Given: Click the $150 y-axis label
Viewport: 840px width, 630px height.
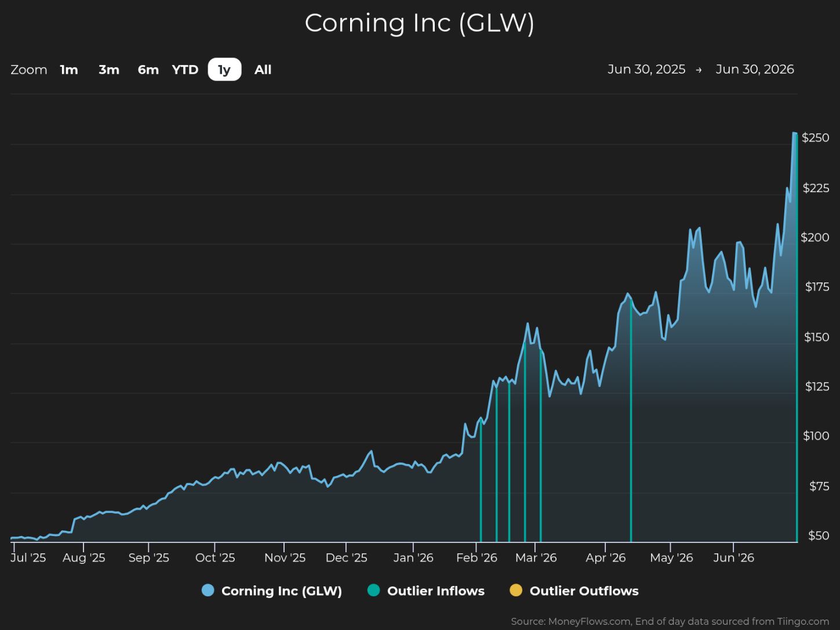Looking at the screenshot, I should [816, 337].
